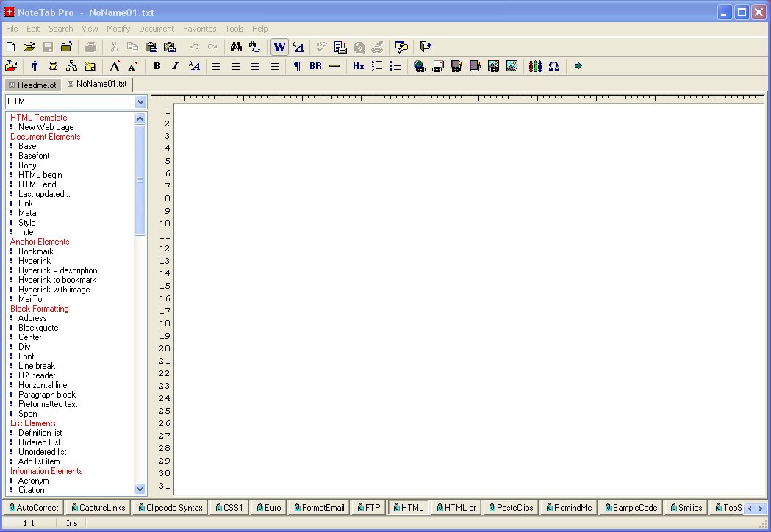Click the Ins status bar indicator

pyautogui.click(x=72, y=523)
